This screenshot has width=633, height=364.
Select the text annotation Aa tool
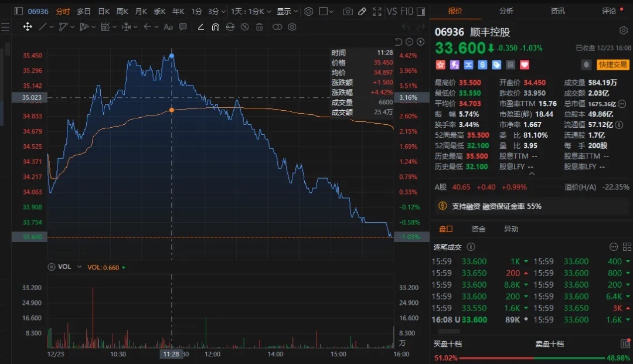click(x=168, y=27)
